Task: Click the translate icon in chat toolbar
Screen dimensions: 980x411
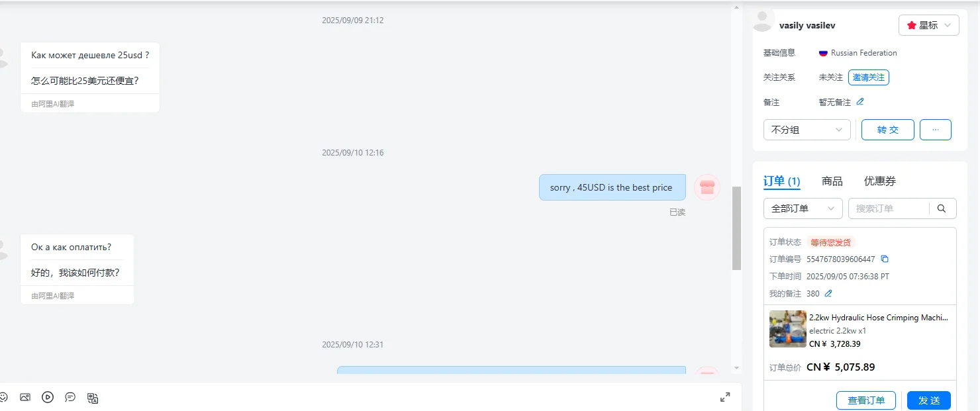Action: click(93, 398)
